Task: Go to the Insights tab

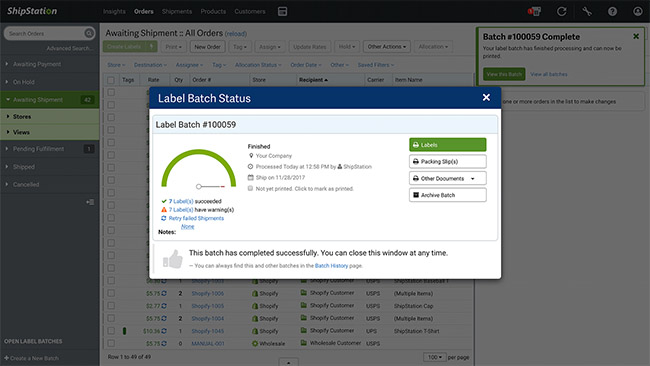Action: coord(114,11)
